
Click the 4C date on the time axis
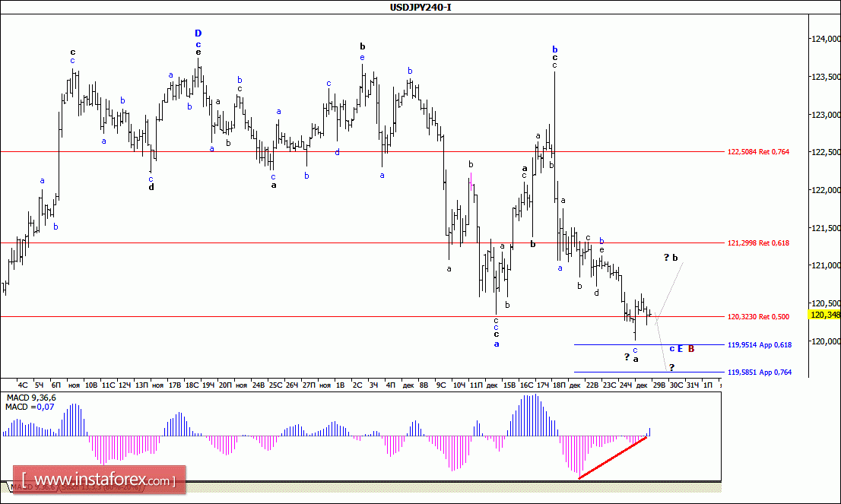23,385
